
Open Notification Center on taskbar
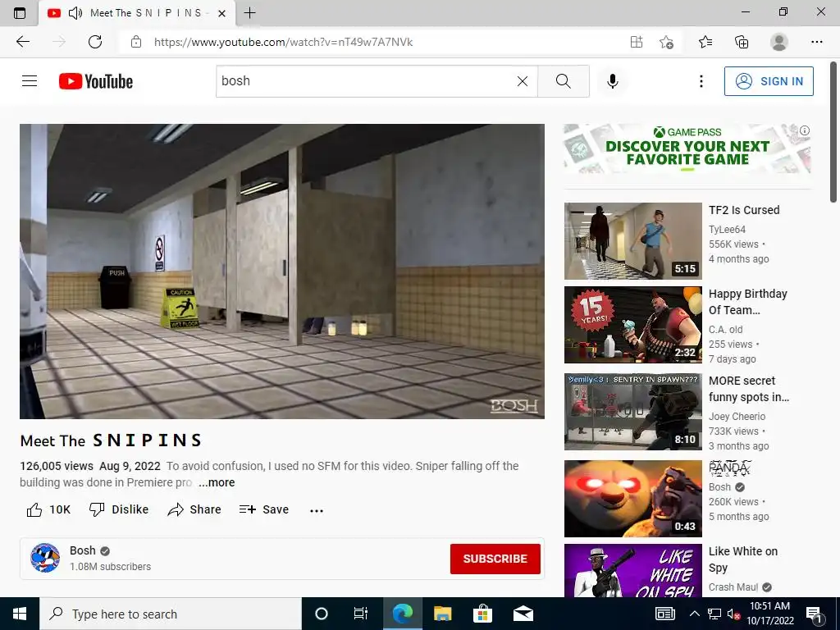[x=815, y=614]
